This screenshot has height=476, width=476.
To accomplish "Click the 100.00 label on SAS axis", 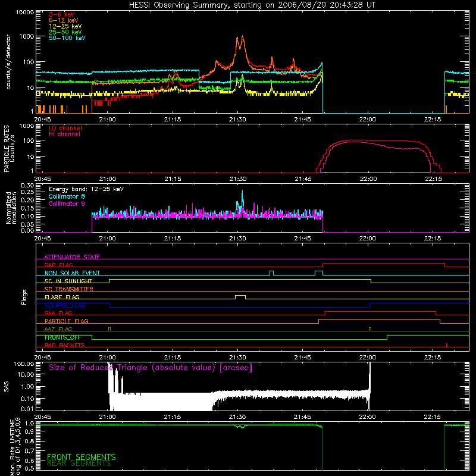I will (24, 364).
